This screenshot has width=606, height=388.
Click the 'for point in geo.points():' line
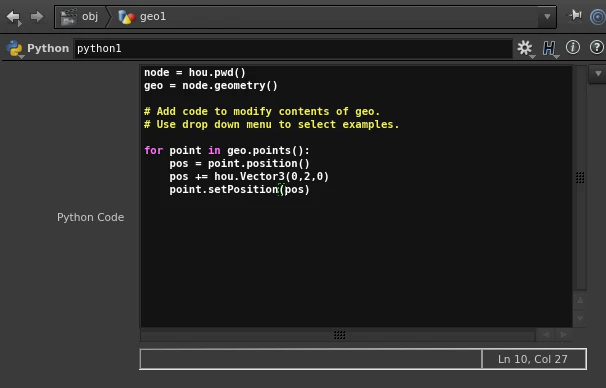tap(227, 150)
